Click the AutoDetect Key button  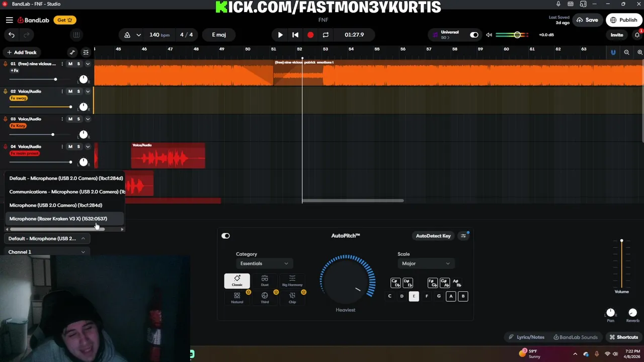click(433, 236)
